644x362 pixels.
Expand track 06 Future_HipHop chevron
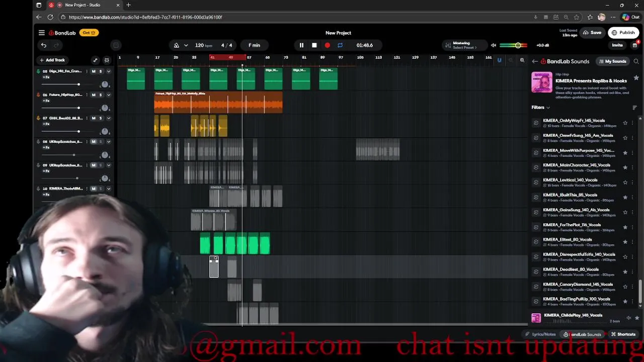tap(108, 95)
